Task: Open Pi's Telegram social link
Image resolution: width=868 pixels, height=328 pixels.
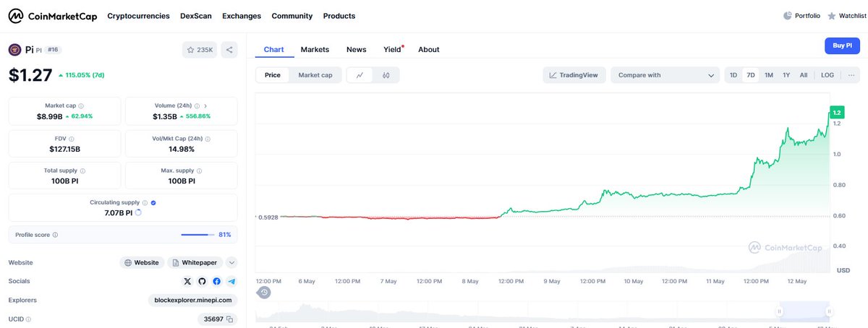Action: pyautogui.click(x=231, y=281)
